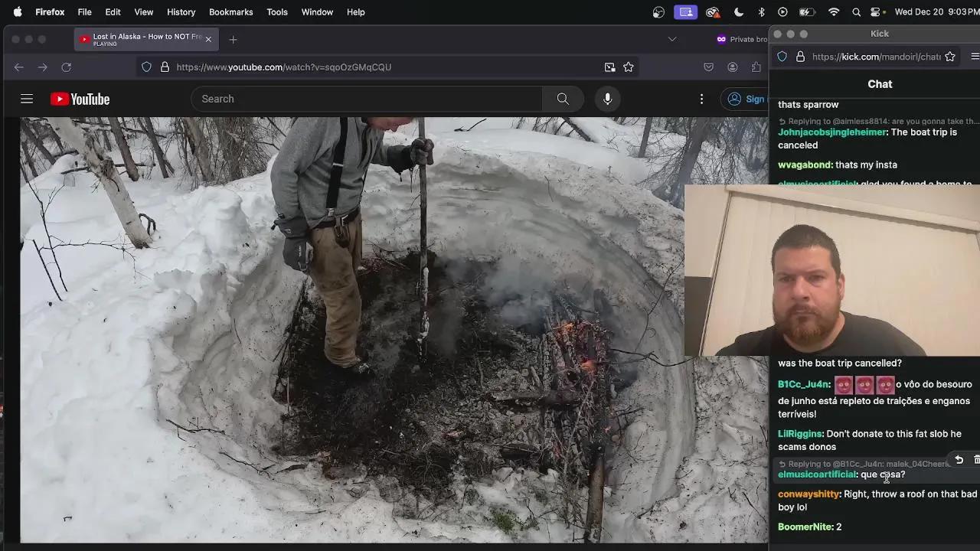Click the reply arrow on elmusicoartificial's message
The image size is (980, 551).
[x=959, y=460]
